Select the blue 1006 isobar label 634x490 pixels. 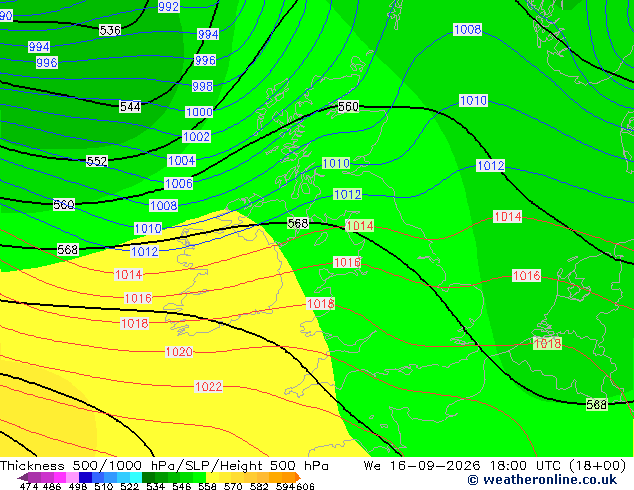179,184
